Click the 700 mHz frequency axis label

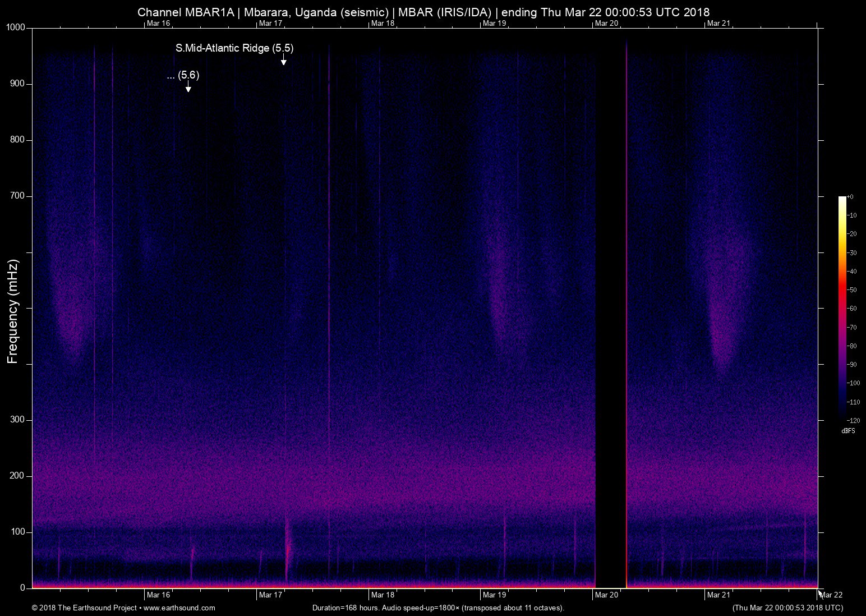point(18,196)
